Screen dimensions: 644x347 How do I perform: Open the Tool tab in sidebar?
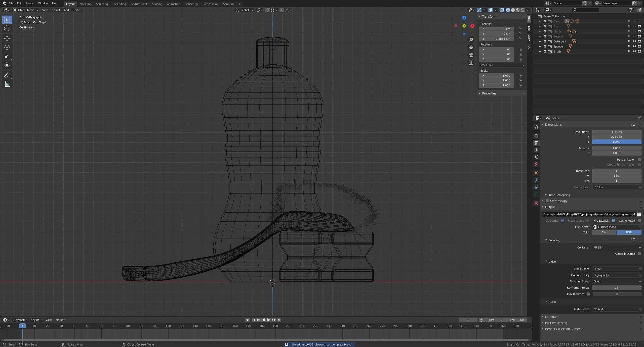pyautogui.click(x=529, y=28)
